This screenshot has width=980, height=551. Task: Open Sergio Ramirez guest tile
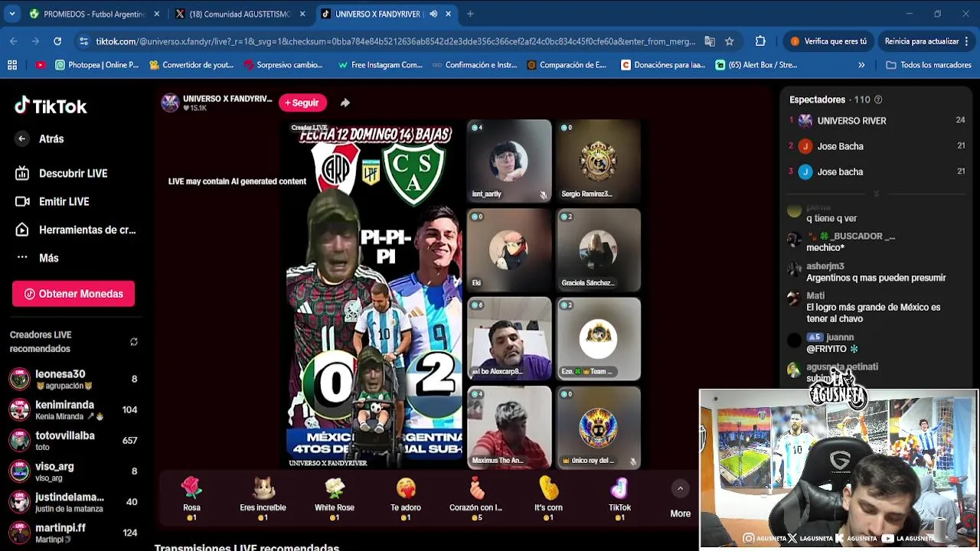coord(598,161)
